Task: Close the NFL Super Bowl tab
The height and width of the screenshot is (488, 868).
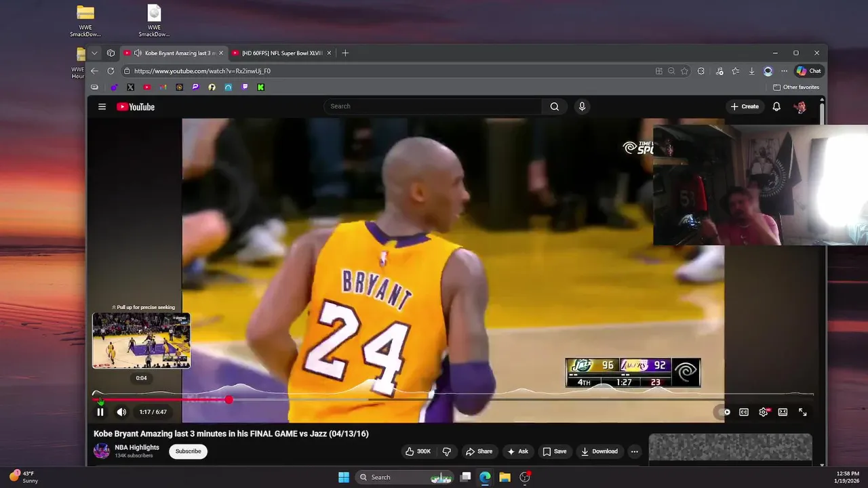Action: pos(329,53)
